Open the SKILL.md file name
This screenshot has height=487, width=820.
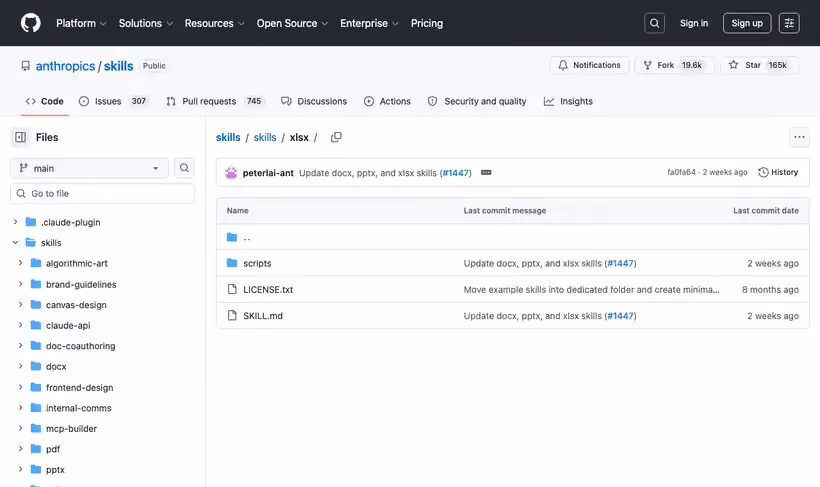coord(263,316)
